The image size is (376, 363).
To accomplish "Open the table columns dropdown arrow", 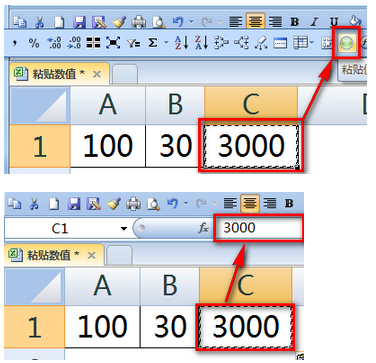I will [x=312, y=43].
